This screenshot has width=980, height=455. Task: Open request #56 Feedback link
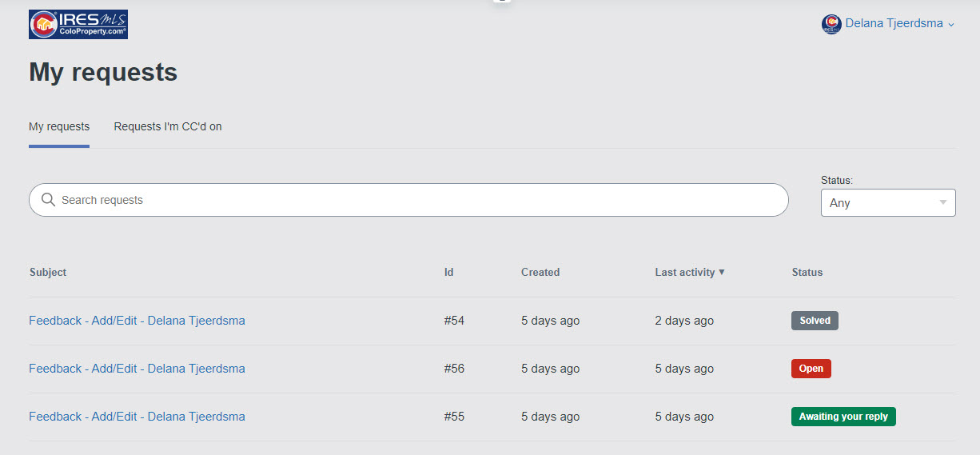(137, 369)
